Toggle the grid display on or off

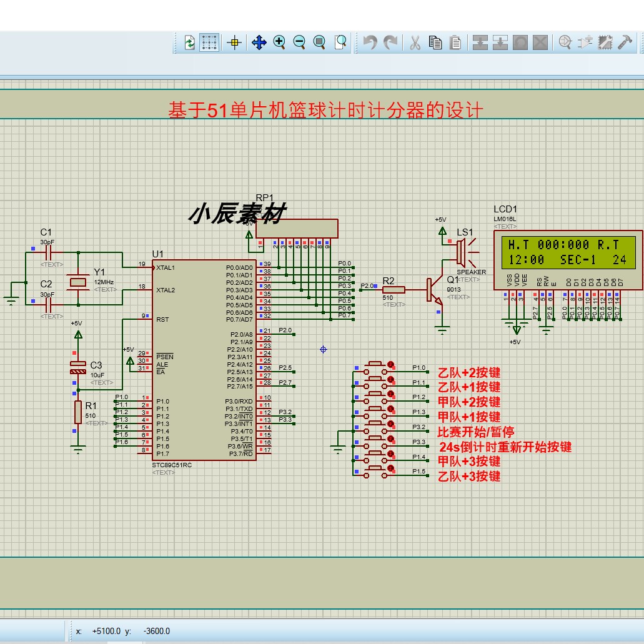pyautogui.click(x=209, y=42)
